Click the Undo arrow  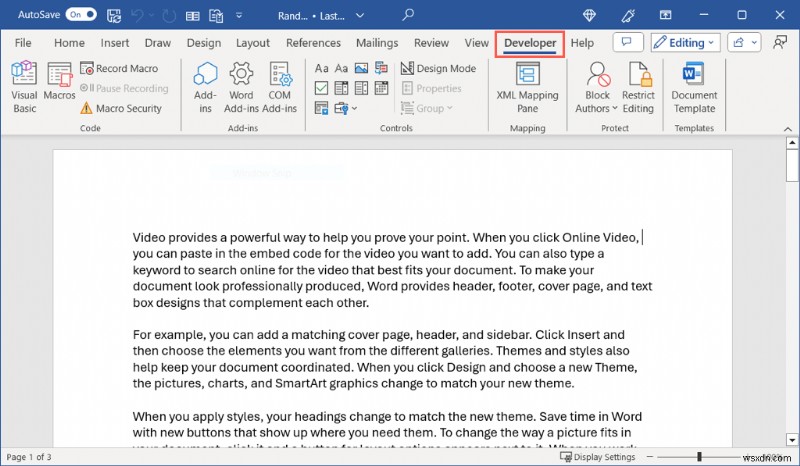click(x=137, y=15)
